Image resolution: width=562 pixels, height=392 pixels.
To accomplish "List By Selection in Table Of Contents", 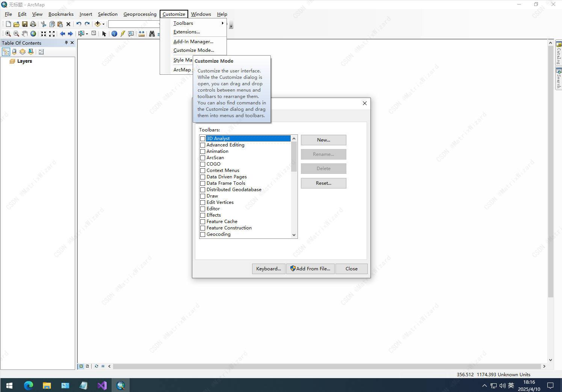I will (31, 52).
